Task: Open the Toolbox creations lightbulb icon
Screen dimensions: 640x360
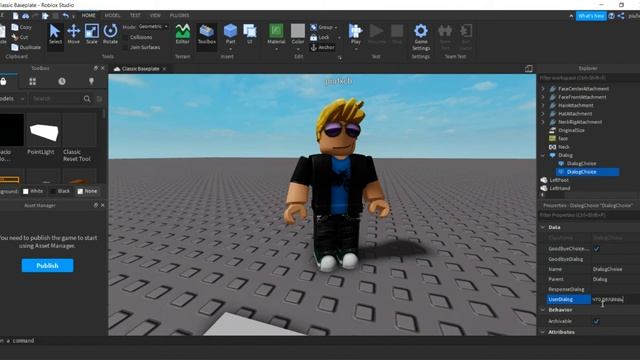Action: tap(91, 82)
